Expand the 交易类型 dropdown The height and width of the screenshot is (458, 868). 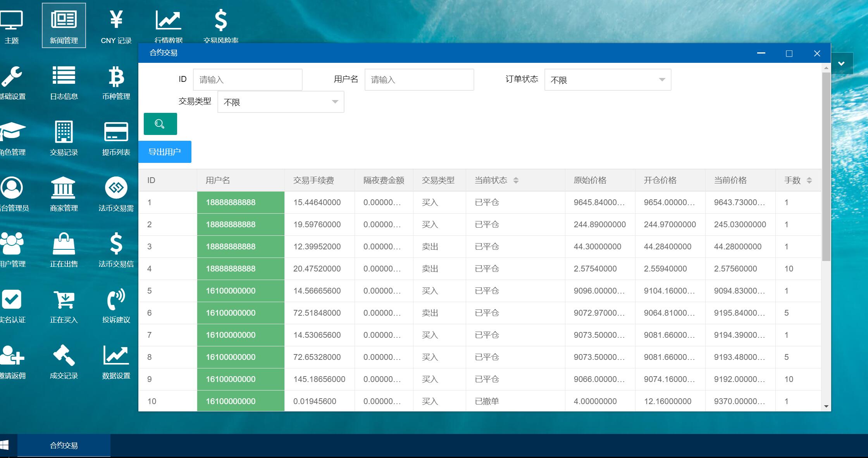(281, 102)
